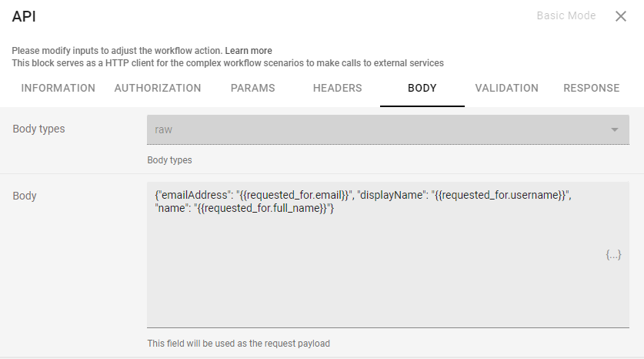The height and width of the screenshot is (359, 644).
Task: Click the Body field label
Action: point(25,196)
